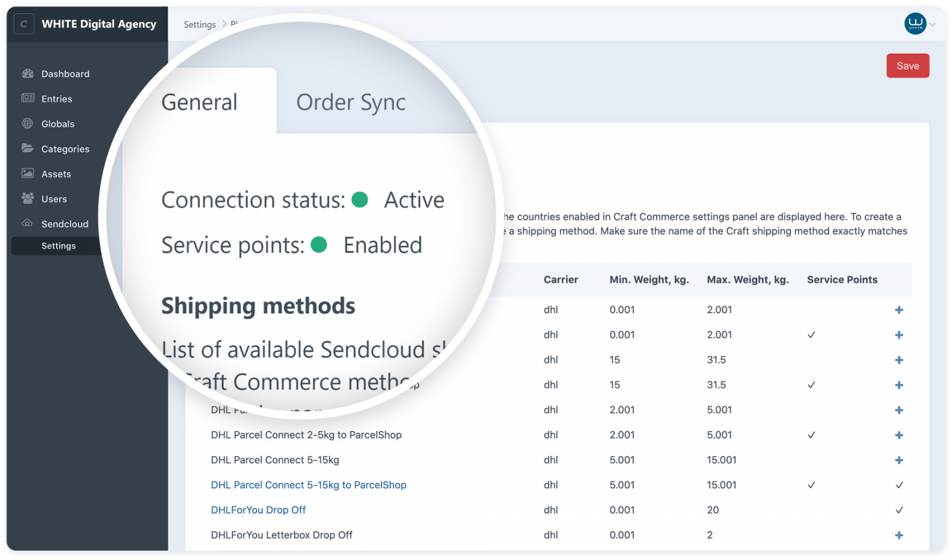Click the Globals globe icon
Screen dimensions: 952x560
point(28,123)
